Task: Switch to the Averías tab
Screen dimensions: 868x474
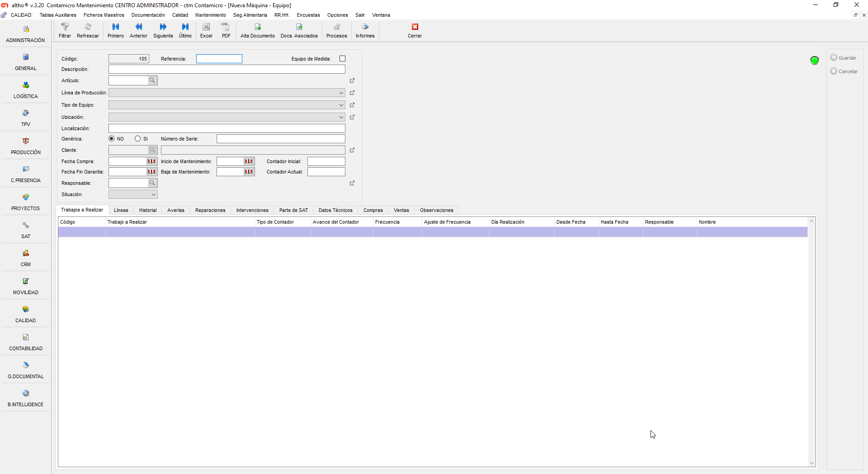Action: pyautogui.click(x=175, y=210)
